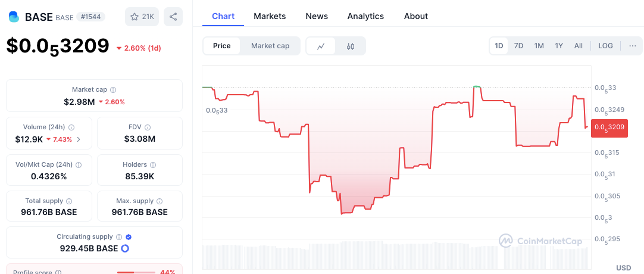Add BASE to watchlist with star button
Screen dimensions: 644x274
pyautogui.click(x=142, y=17)
